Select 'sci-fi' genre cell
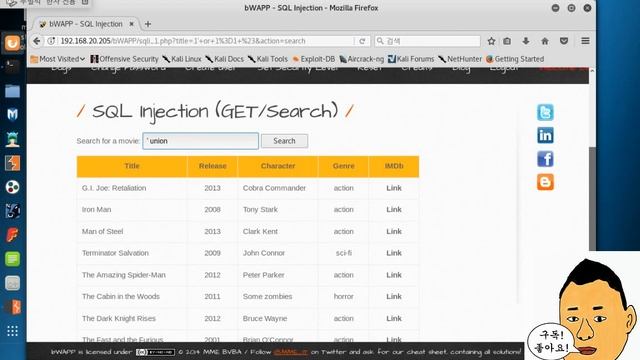Image resolution: width=640 pixels, height=360 pixels. click(x=344, y=253)
